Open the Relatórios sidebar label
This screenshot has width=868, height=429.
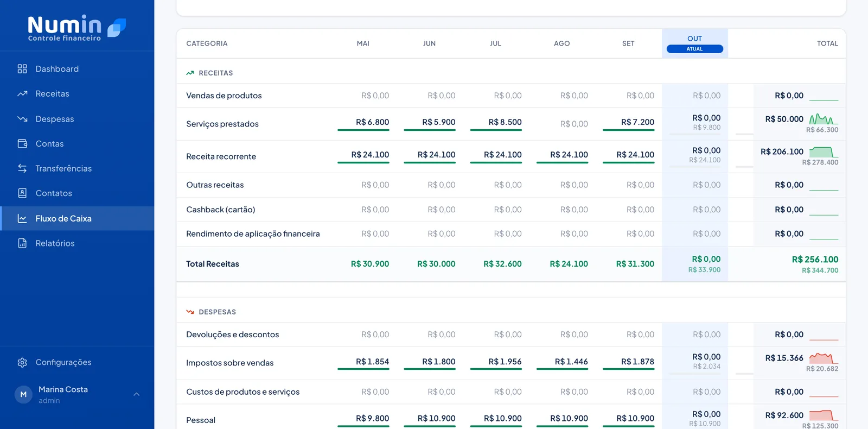pyautogui.click(x=55, y=243)
